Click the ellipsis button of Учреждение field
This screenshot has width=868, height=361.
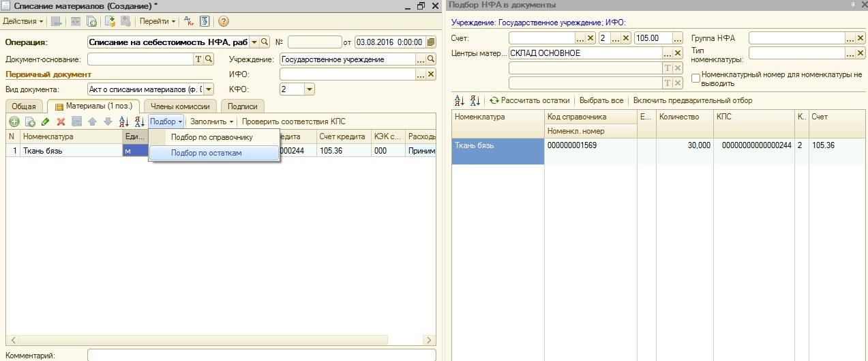coord(421,59)
